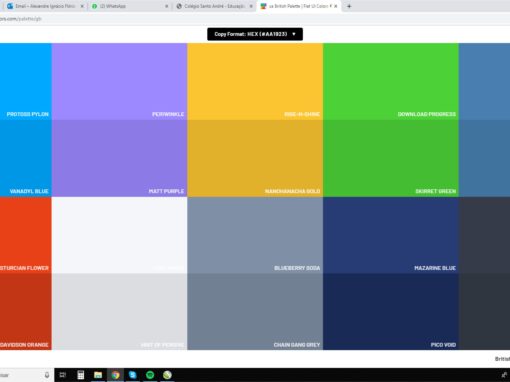The width and height of the screenshot is (510, 382).
Task: Close the WhatsApp browser tab
Action: pyautogui.click(x=167, y=6)
